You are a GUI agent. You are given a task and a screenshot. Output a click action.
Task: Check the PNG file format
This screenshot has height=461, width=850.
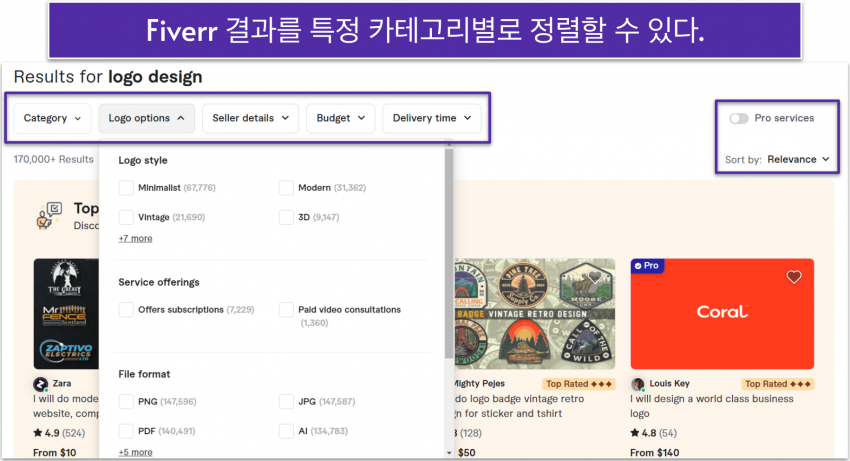(126, 401)
